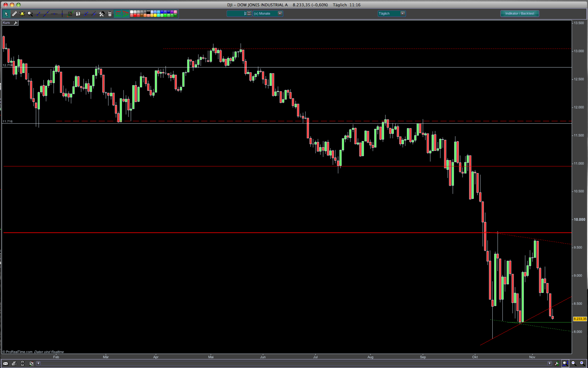The height and width of the screenshot is (368, 588).
Task: Click the scroll right arrow on timeline scrollbar
Action: 549,363
